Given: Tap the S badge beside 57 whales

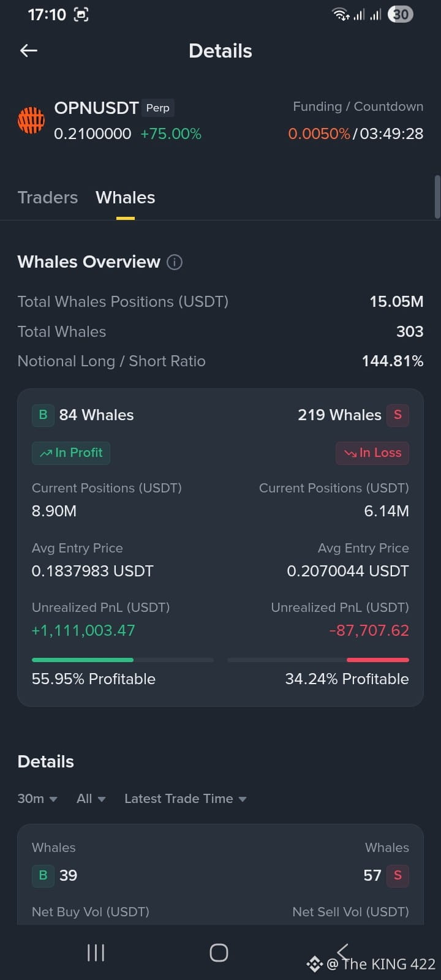Looking at the screenshot, I should (x=398, y=875).
